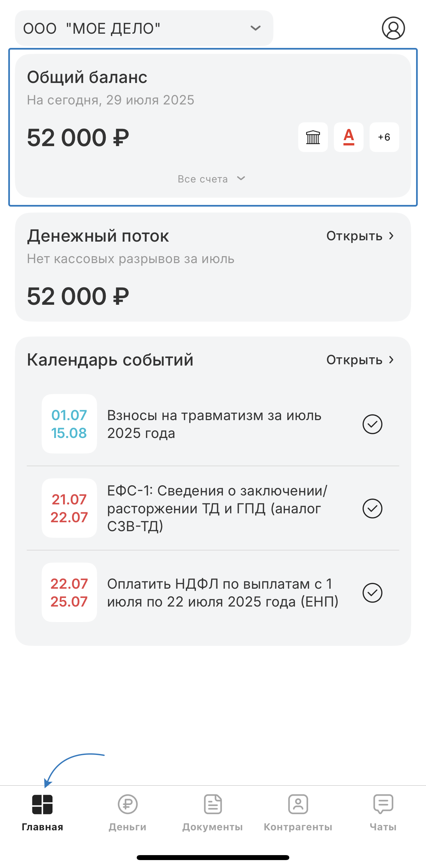
Task: Check off the ЕФС-1 report event
Action: coord(372,508)
